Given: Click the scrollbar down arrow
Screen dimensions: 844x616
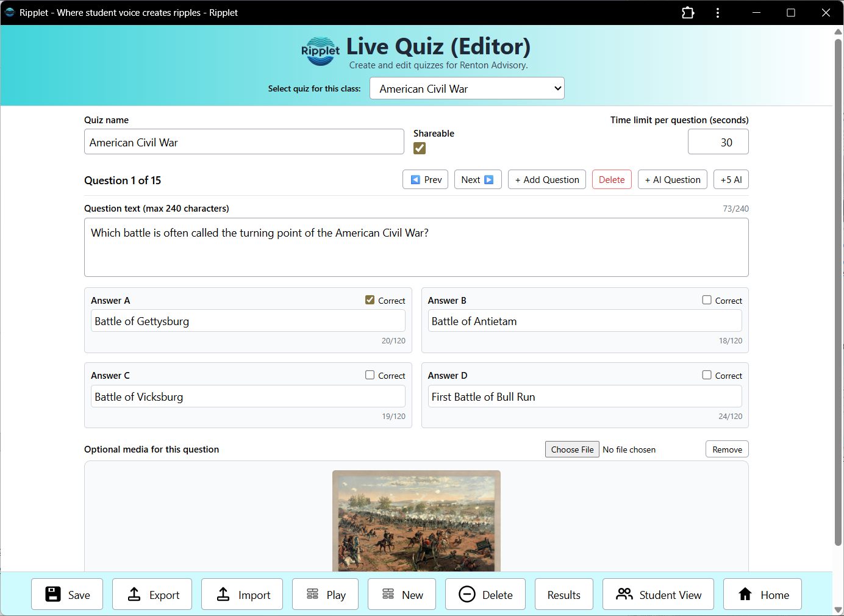Looking at the screenshot, I should click(839, 609).
